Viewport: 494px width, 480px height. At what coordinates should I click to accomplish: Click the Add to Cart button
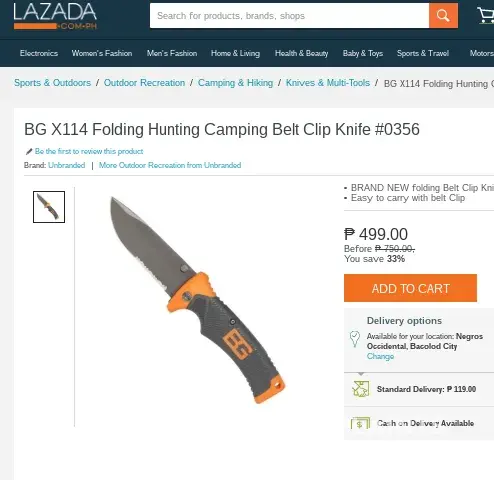tap(410, 288)
